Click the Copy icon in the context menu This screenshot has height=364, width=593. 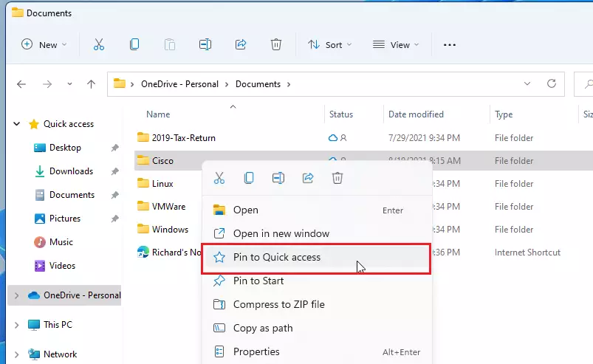pyautogui.click(x=249, y=178)
